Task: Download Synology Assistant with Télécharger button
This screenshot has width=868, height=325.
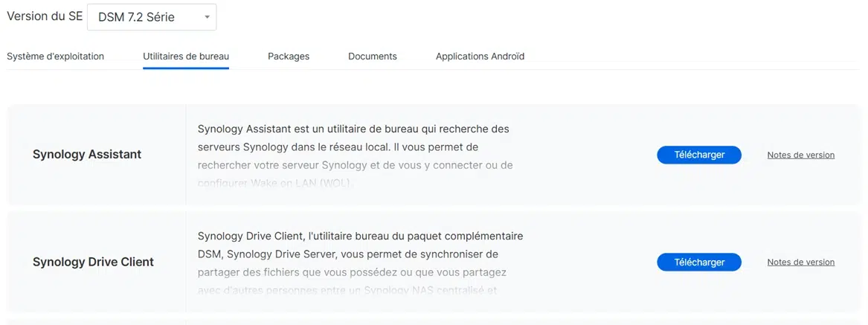Action: click(698, 155)
